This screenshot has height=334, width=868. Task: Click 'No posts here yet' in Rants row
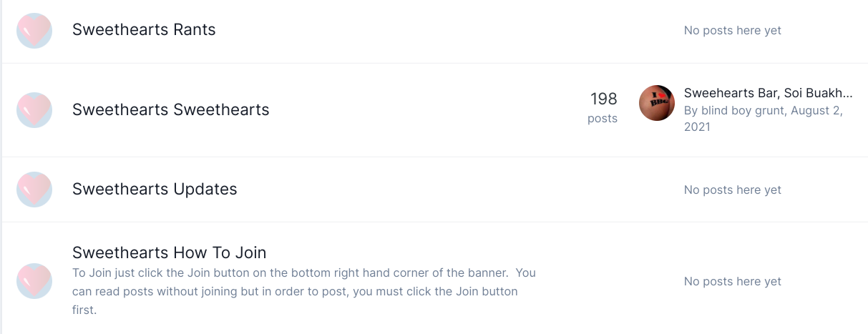point(733,31)
